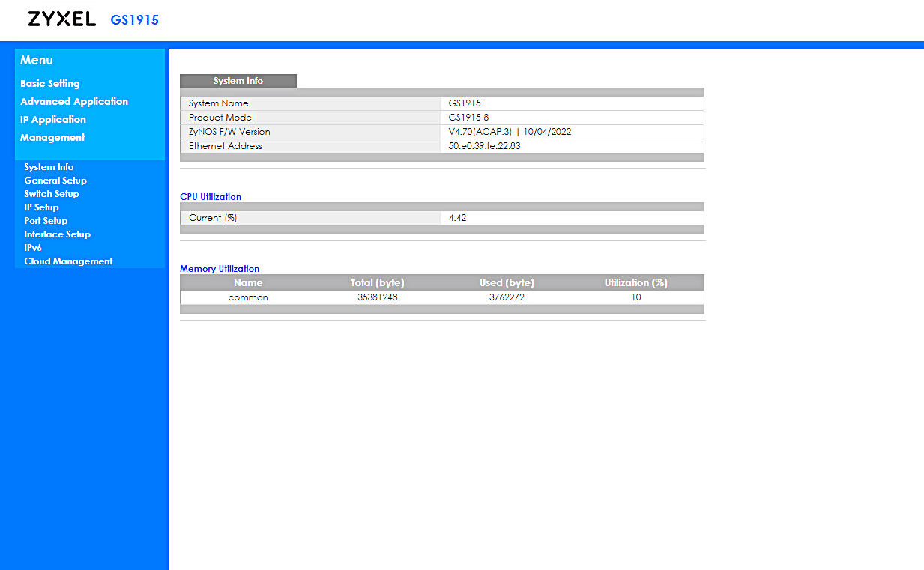
Task: Open the Management menu
Action: pyautogui.click(x=52, y=137)
